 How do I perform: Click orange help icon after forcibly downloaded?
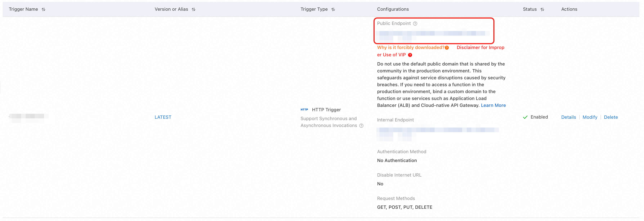click(x=447, y=48)
